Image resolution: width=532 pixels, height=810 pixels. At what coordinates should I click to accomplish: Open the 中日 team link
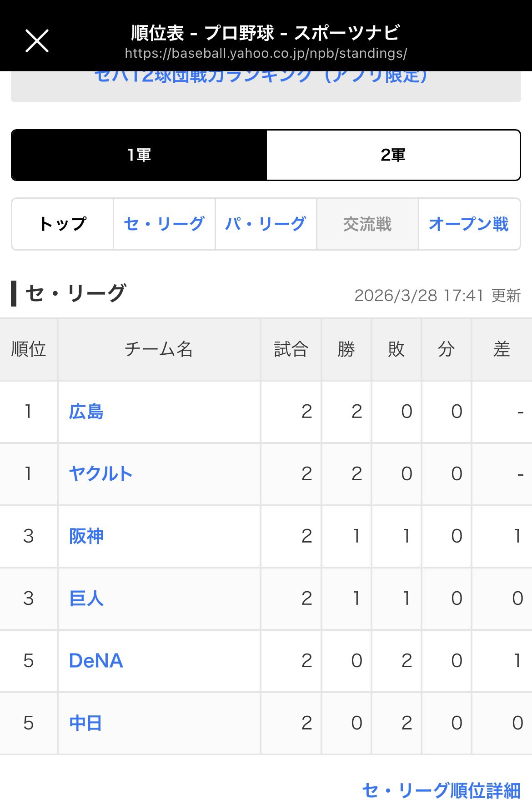pos(85,723)
